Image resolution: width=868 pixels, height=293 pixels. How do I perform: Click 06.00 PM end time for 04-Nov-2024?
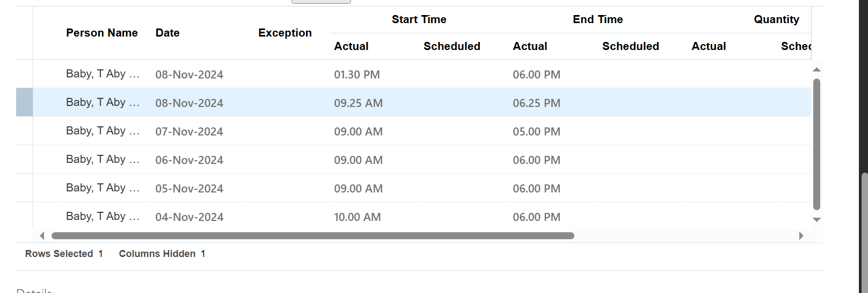click(537, 217)
